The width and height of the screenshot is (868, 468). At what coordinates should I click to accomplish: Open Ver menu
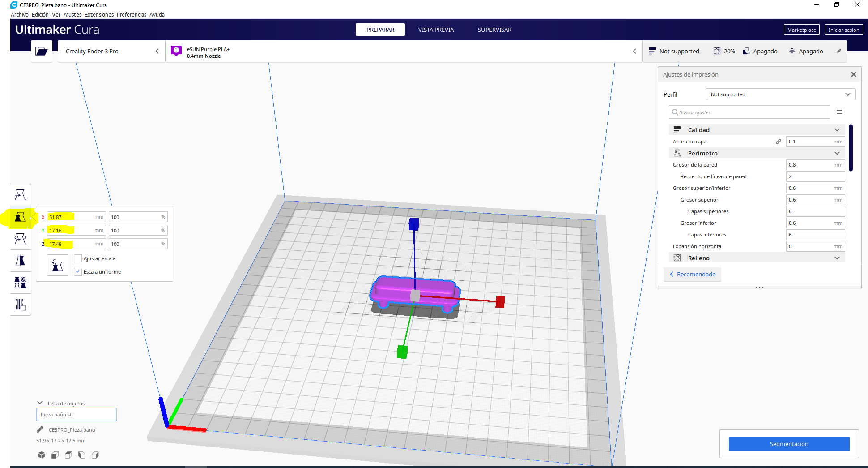56,15
